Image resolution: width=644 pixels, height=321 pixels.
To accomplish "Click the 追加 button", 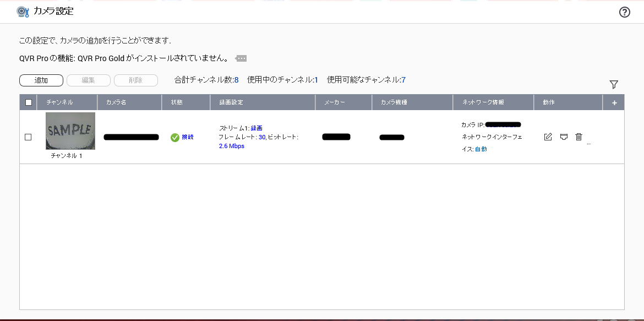I will [x=41, y=80].
